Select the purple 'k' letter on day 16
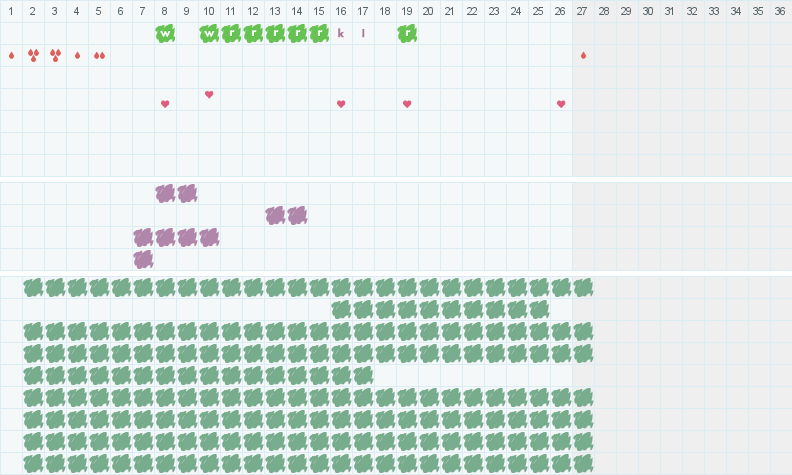This screenshot has width=792, height=475. pos(341,33)
